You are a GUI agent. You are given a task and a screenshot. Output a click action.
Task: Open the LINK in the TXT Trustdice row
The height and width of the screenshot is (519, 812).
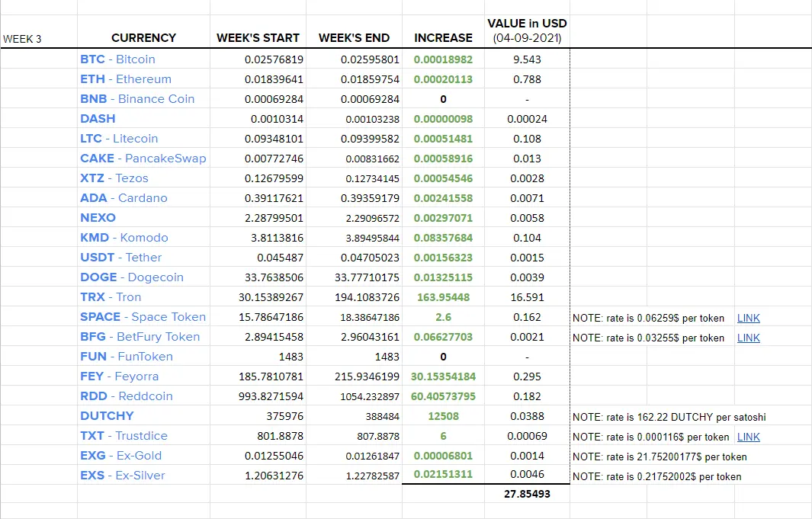748,437
